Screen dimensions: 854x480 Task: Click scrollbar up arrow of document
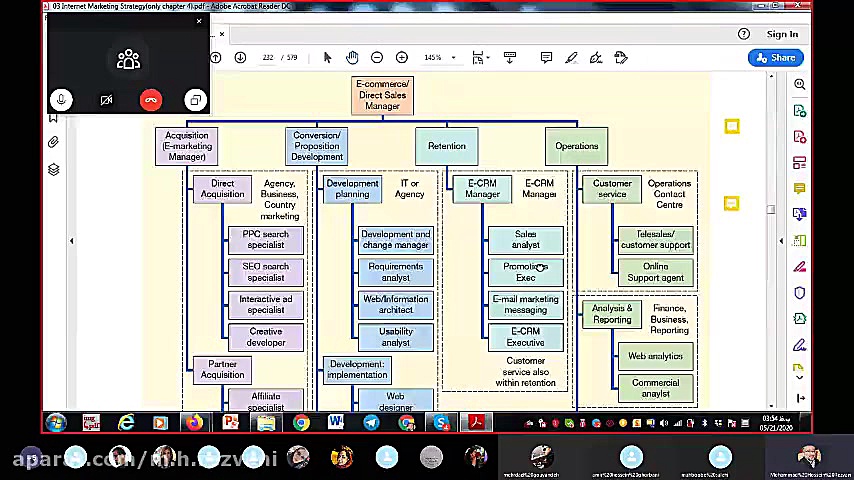click(x=771, y=76)
